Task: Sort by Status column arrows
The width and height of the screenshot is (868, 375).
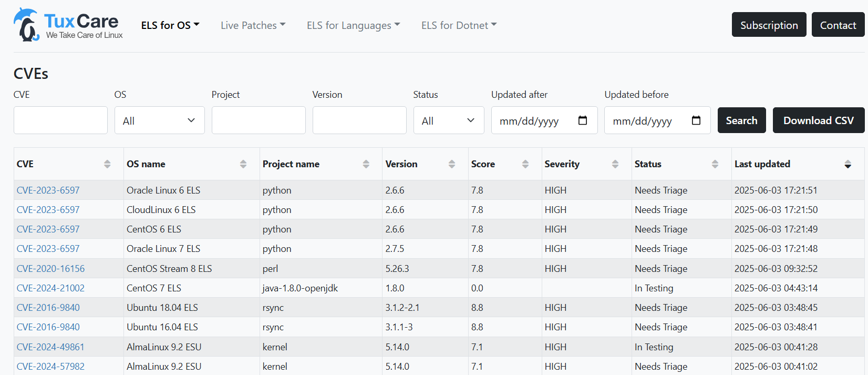Action: tap(715, 164)
